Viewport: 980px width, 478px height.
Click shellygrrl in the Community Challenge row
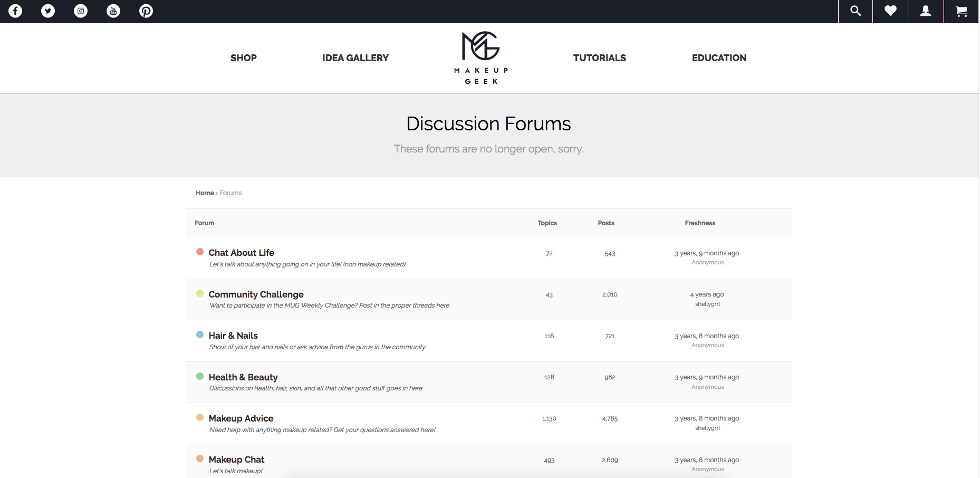[x=708, y=304]
